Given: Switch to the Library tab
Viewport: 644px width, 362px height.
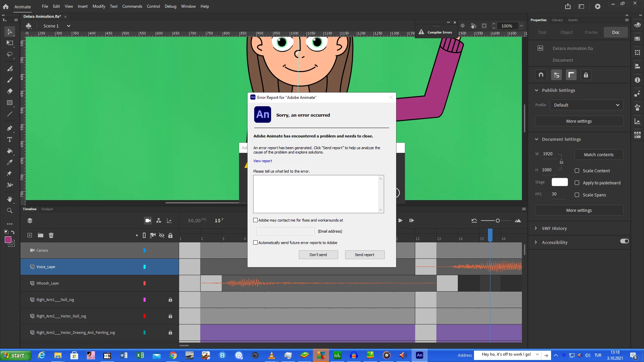Looking at the screenshot, I should [x=557, y=20].
